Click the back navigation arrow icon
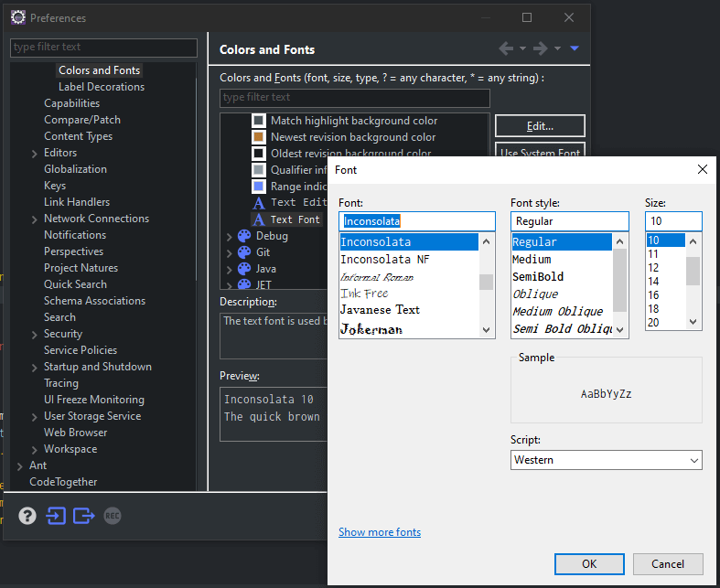 click(x=506, y=48)
